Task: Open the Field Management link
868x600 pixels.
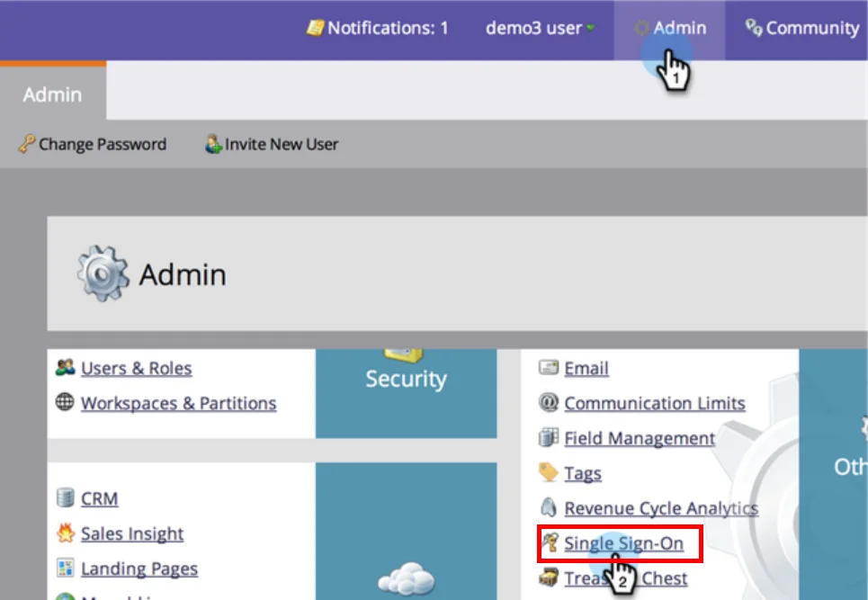Action: (640, 438)
